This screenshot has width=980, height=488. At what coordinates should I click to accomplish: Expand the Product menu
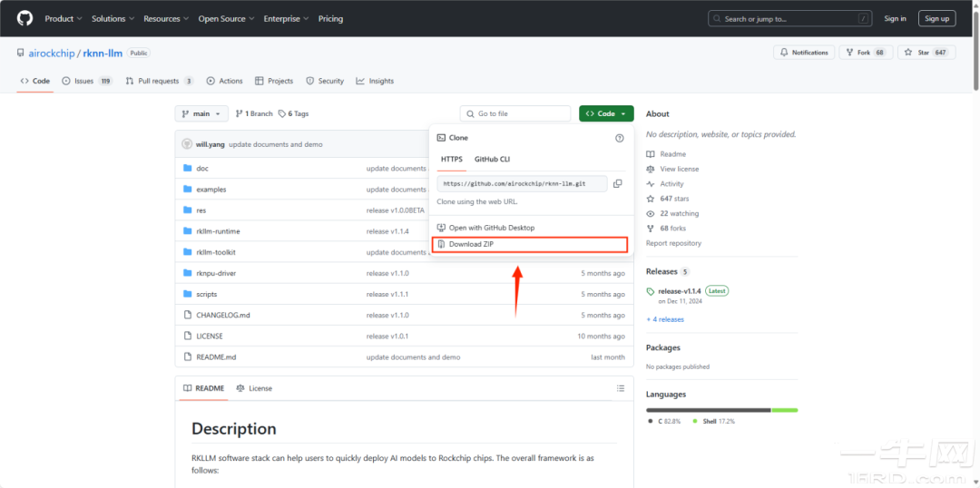pyautogui.click(x=64, y=19)
